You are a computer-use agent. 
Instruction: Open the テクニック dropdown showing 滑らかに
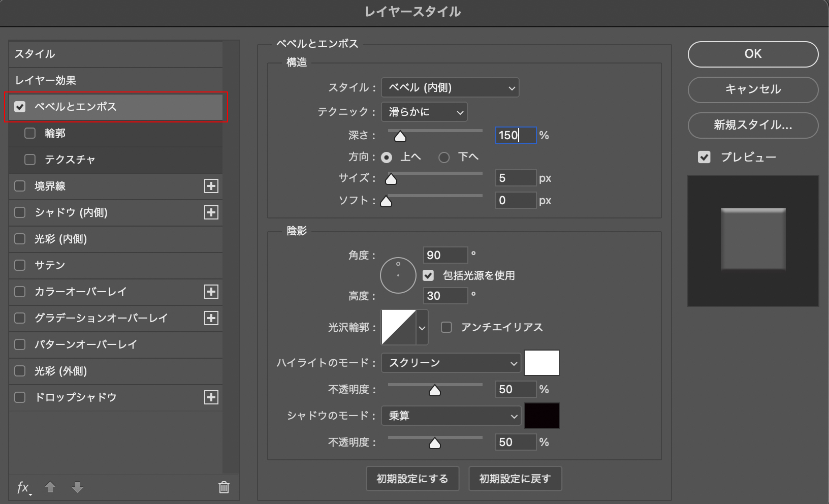[x=424, y=112]
